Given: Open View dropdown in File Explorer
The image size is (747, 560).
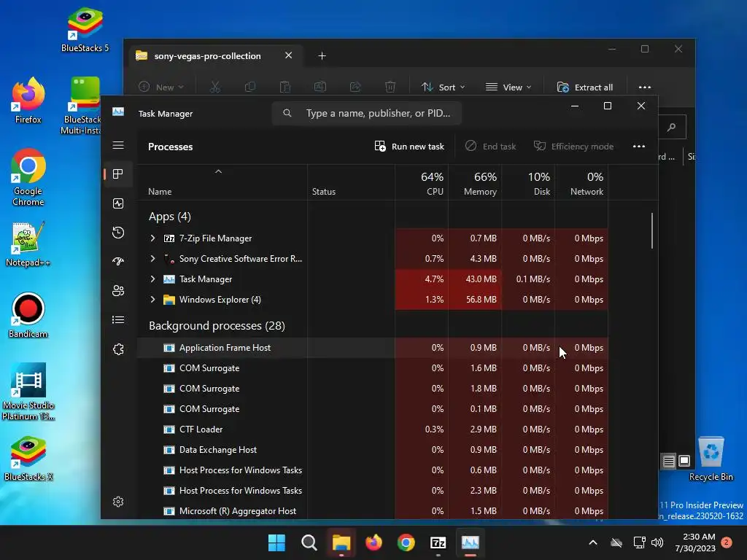Looking at the screenshot, I should pos(508,87).
